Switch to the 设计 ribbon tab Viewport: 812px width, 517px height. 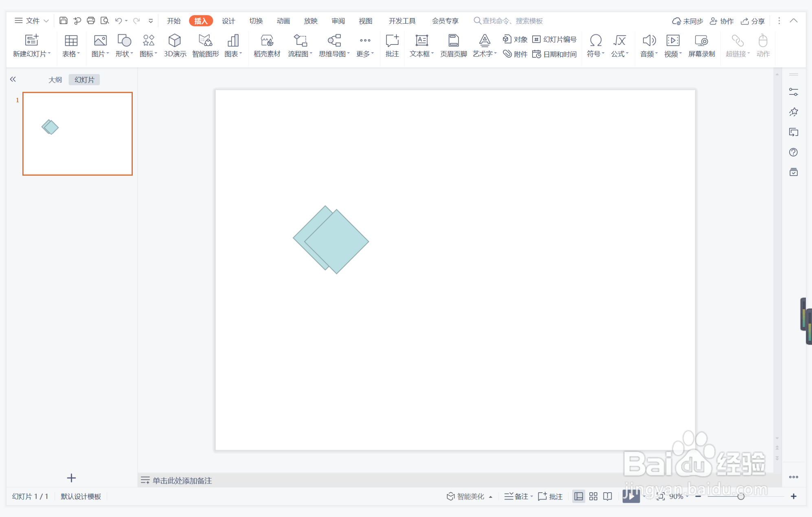[x=228, y=21]
